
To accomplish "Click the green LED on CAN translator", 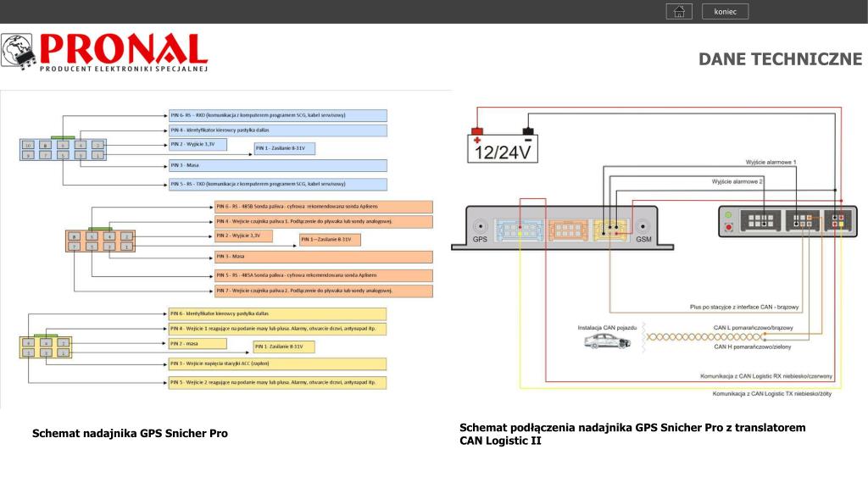I will coord(728,215).
